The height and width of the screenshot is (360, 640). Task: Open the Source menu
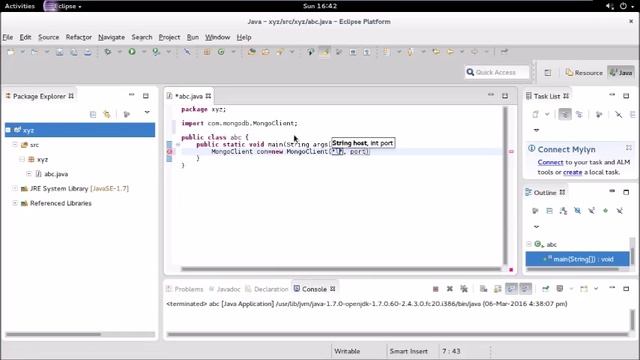[x=49, y=37]
